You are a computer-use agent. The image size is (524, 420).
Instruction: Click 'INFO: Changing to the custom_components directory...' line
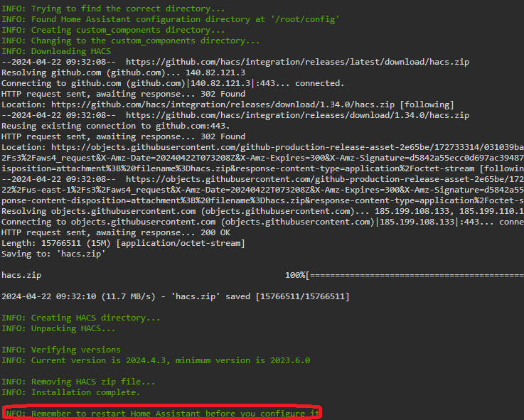[130, 41]
